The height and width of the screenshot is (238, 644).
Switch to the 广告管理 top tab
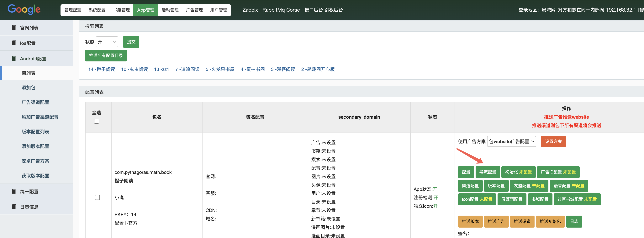(194, 10)
